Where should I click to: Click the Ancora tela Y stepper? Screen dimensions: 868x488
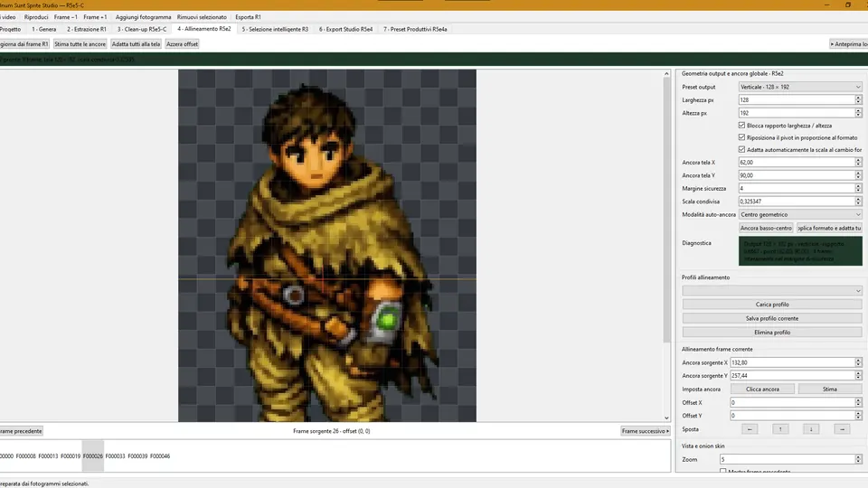[858, 174]
